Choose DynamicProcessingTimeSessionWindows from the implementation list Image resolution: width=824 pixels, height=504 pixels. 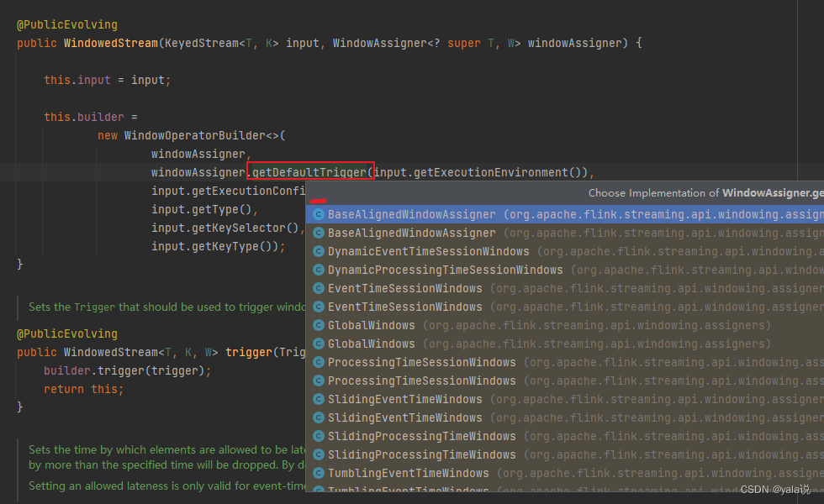[x=445, y=270]
